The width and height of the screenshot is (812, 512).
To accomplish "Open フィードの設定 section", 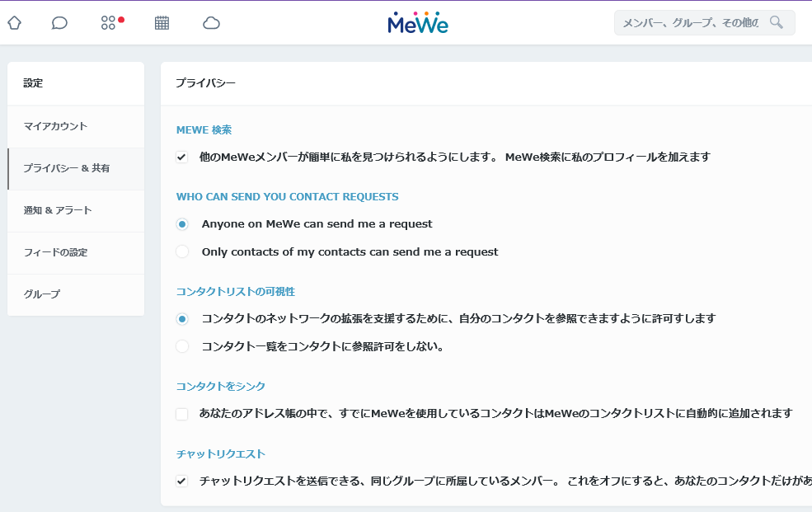I will 76,252.
